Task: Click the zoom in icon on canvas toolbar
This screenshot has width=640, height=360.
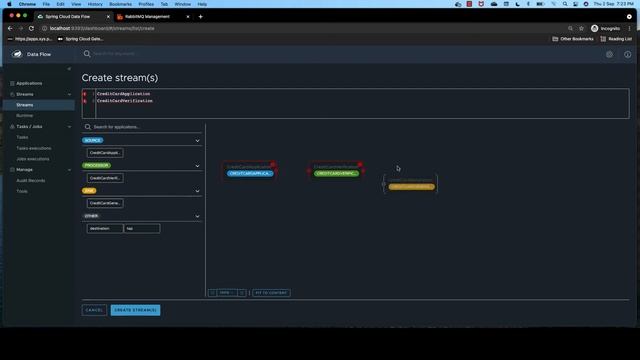Action: (x=242, y=293)
